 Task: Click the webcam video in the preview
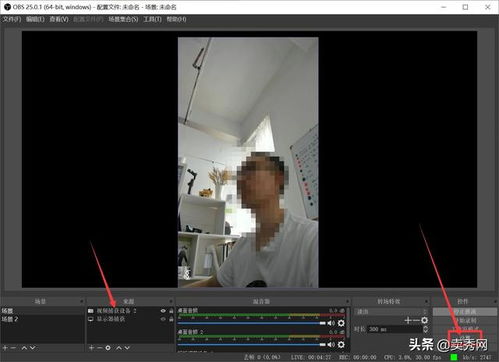(x=248, y=162)
